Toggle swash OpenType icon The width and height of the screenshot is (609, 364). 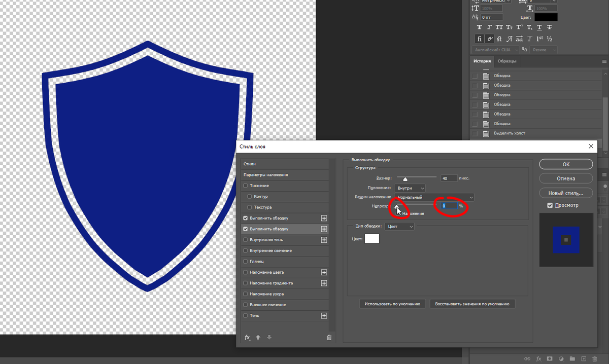click(x=510, y=39)
